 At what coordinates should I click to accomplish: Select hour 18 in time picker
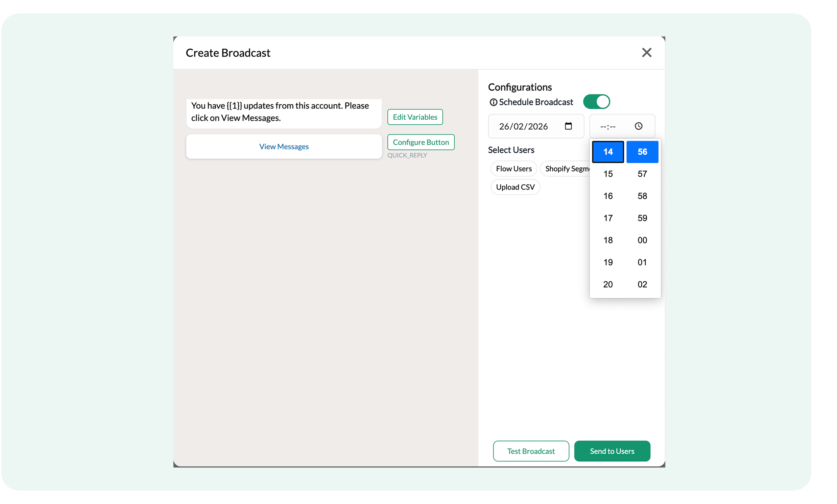608,240
